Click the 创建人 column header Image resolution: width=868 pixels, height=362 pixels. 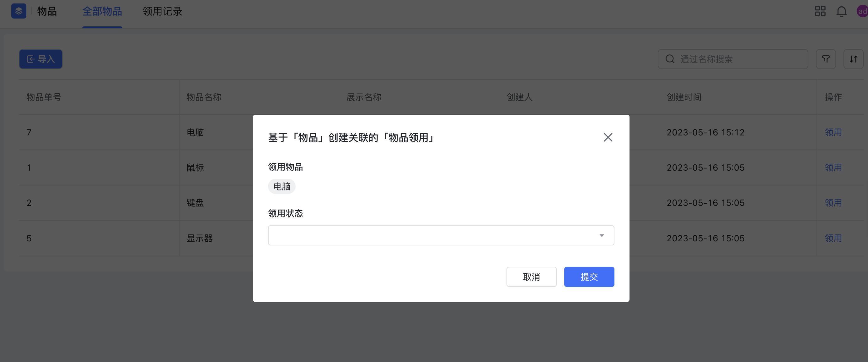pos(519,97)
